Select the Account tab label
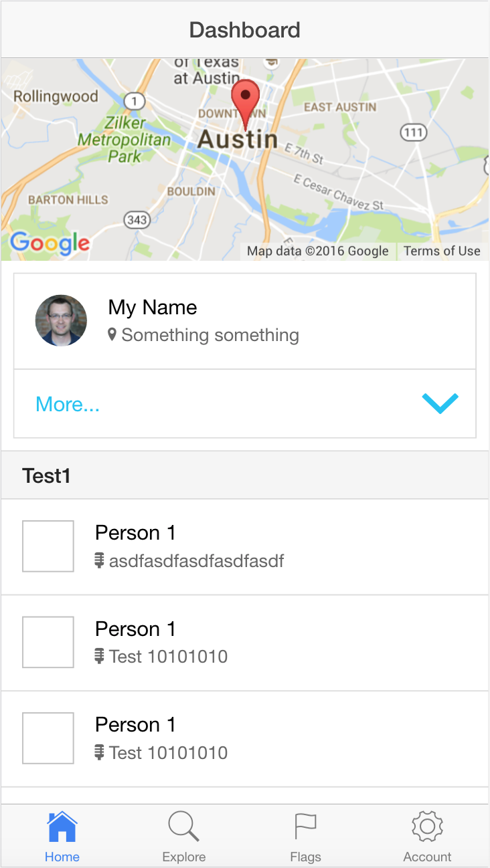This screenshot has height=868, width=490. [x=427, y=857]
